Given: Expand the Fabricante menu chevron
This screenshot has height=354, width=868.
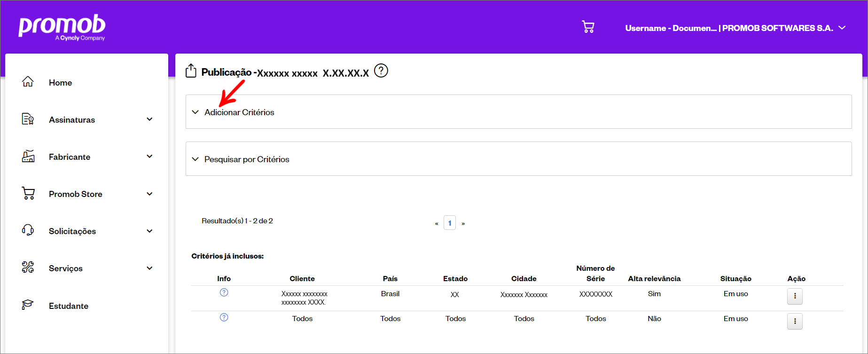Looking at the screenshot, I should point(149,157).
